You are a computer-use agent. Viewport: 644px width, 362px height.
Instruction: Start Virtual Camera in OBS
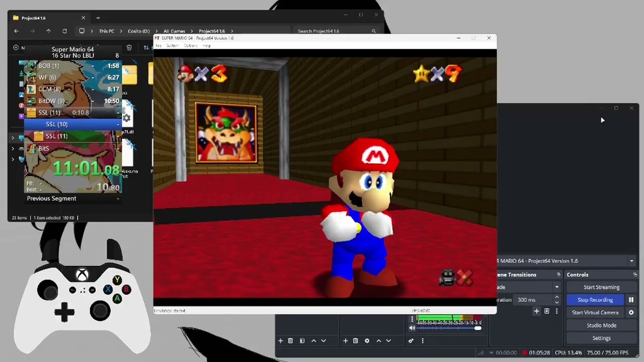click(595, 312)
